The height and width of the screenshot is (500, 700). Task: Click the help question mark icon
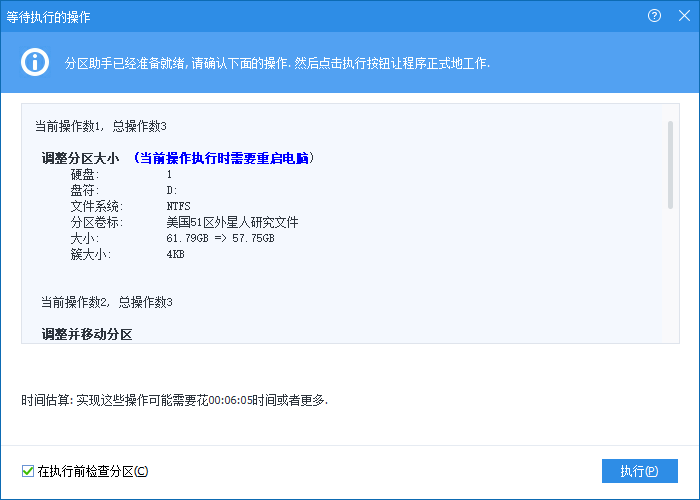click(654, 16)
